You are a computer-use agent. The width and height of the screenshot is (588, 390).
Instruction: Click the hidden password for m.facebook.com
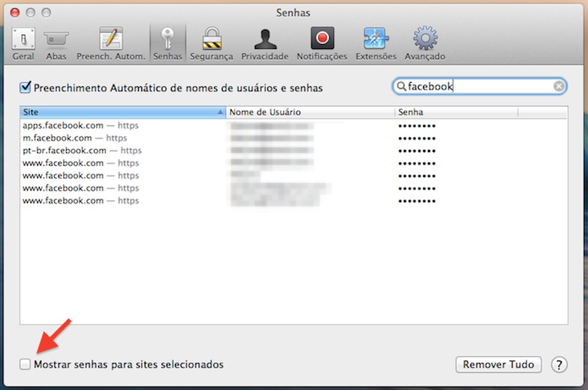[x=417, y=139]
